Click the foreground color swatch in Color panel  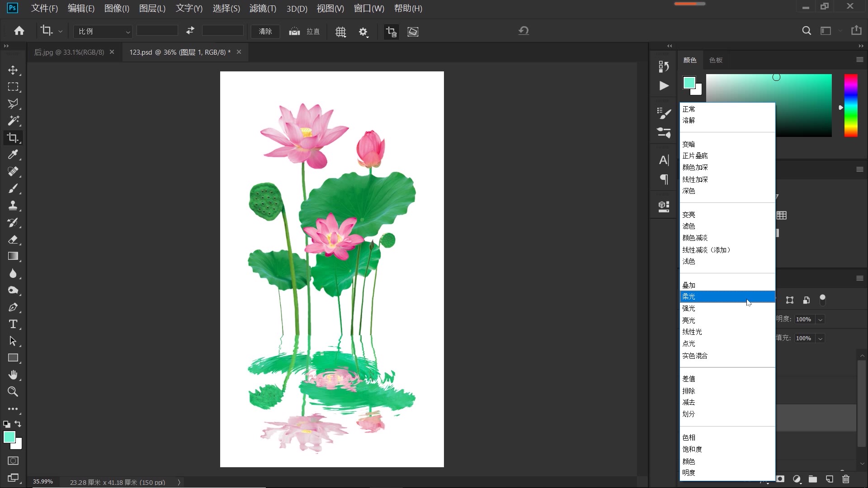(x=689, y=83)
